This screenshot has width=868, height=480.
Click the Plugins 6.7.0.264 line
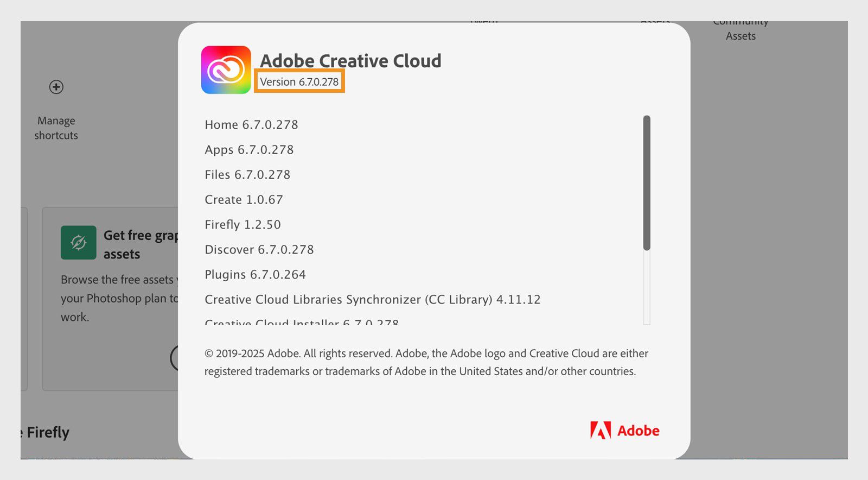click(255, 274)
